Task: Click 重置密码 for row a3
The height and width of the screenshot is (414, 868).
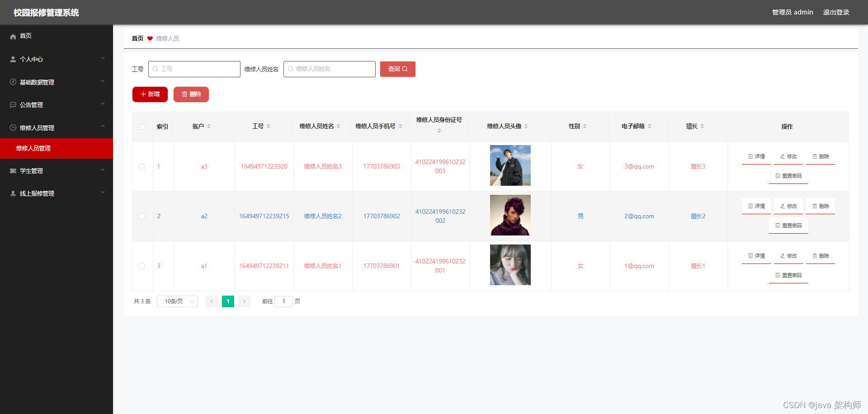Action: 788,176
